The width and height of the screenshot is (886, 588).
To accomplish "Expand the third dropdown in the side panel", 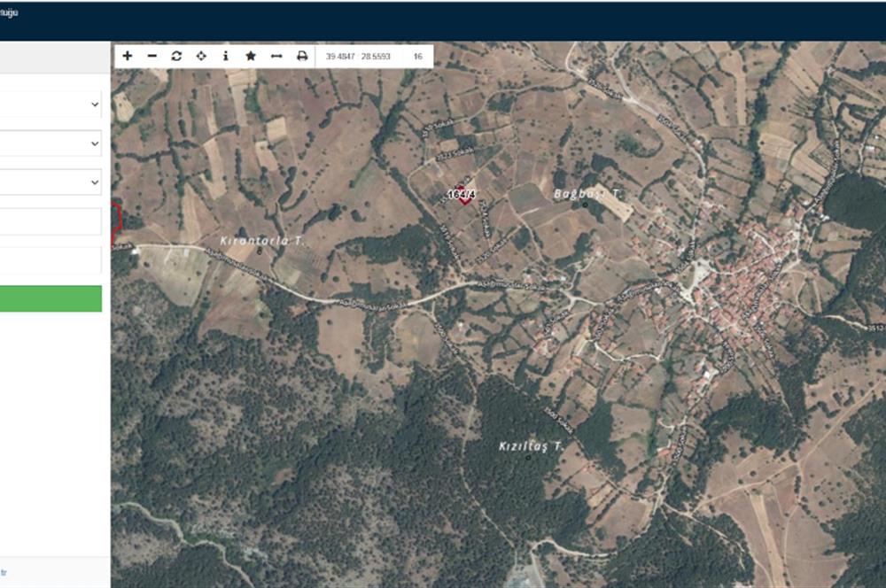I will point(51,182).
